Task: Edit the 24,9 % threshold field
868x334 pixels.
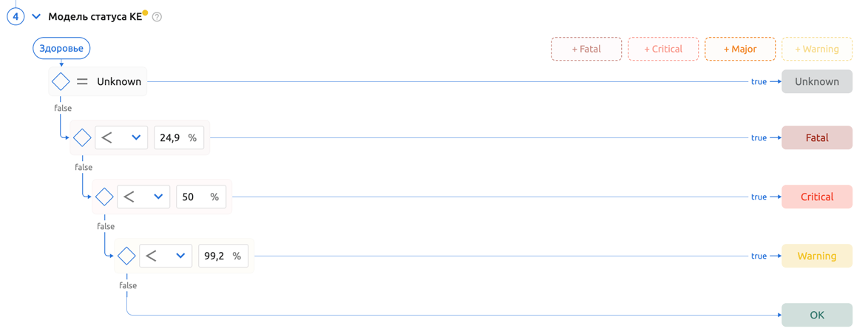Action: (171, 138)
